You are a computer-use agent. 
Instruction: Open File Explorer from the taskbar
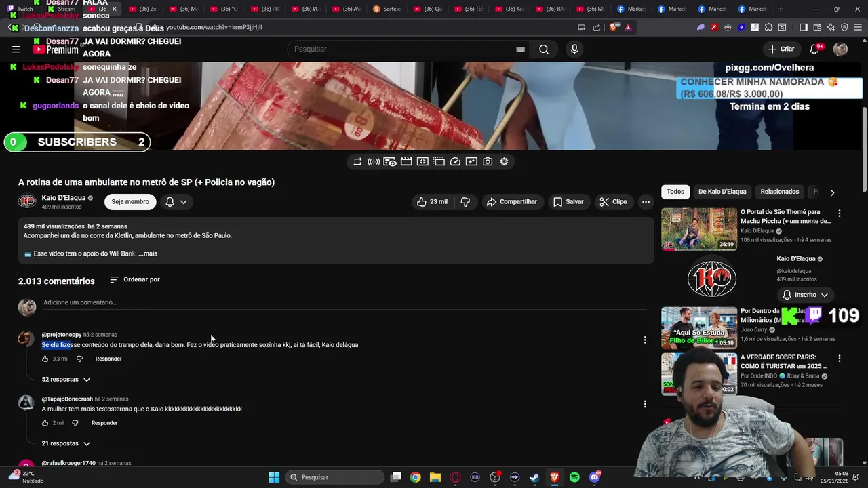click(x=435, y=477)
